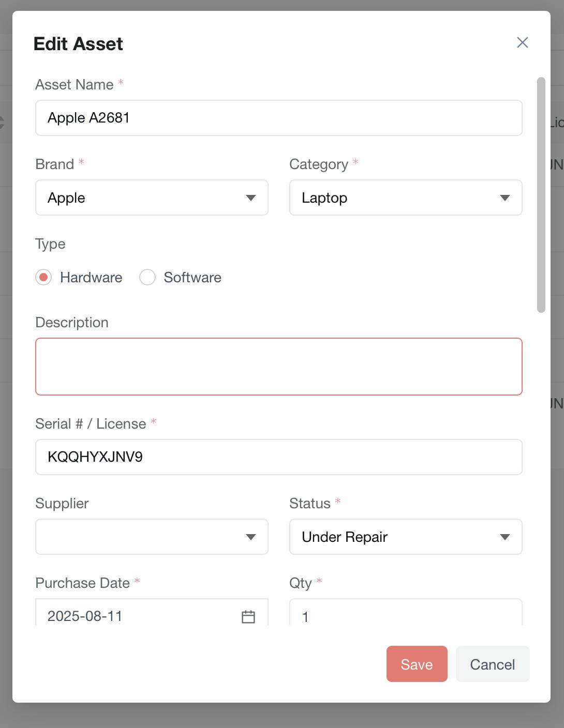This screenshot has width=564, height=728.
Task: Click the Software type label
Action: [x=192, y=278]
